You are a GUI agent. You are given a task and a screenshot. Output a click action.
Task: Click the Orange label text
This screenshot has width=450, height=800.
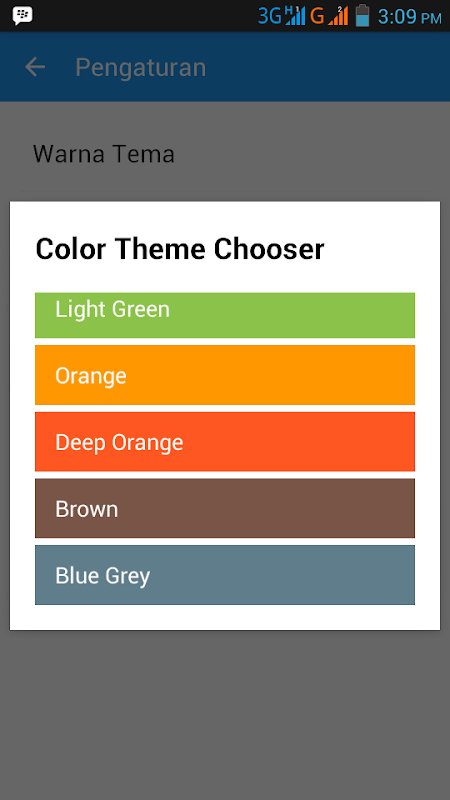coord(91,377)
